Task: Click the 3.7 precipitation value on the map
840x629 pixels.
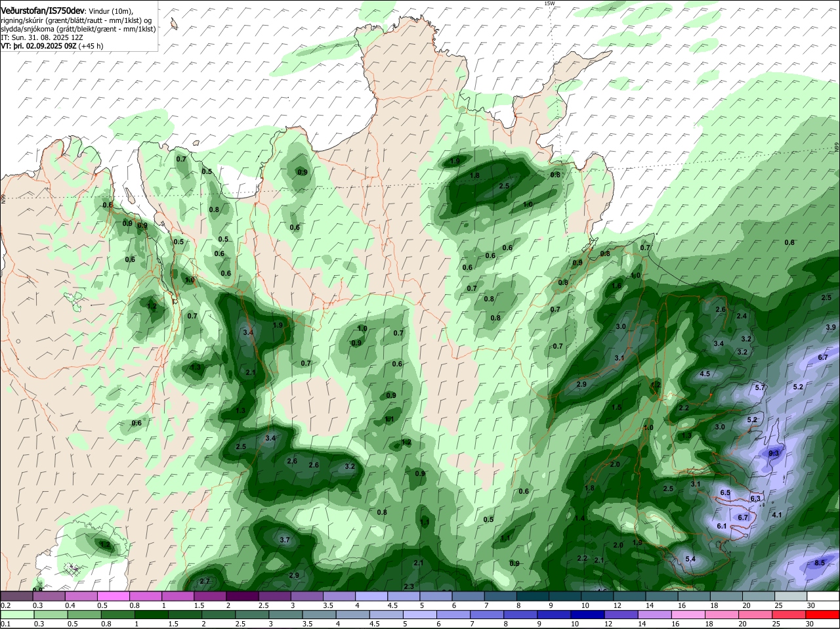Action: [x=285, y=540]
